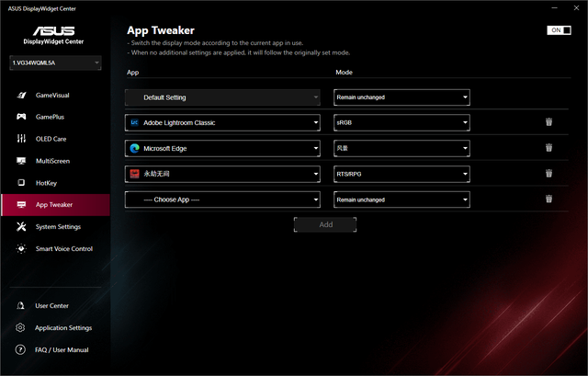Change the RTS/RPG mode dropdown
Viewport: 588px width, 376px height.
pyautogui.click(x=401, y=174)
